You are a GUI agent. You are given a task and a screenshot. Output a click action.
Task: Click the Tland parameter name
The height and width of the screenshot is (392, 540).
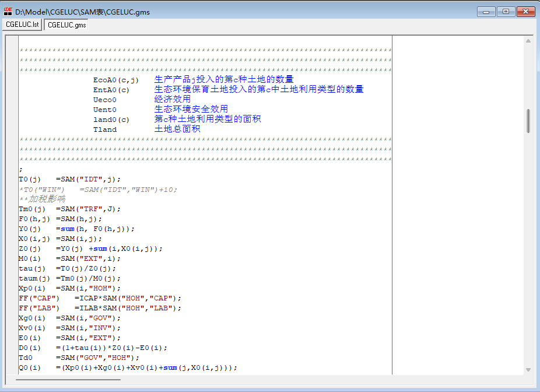105,129
